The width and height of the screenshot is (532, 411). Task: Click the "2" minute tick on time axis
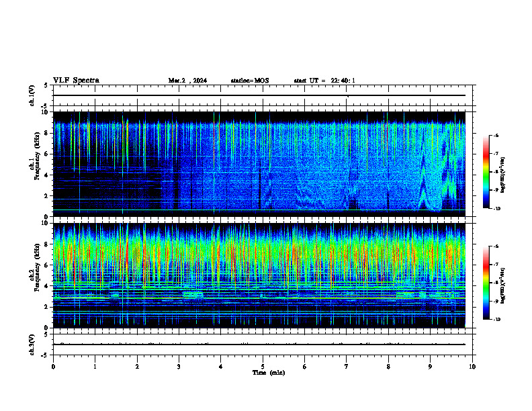pyautogui.click(x=137, y=367)
